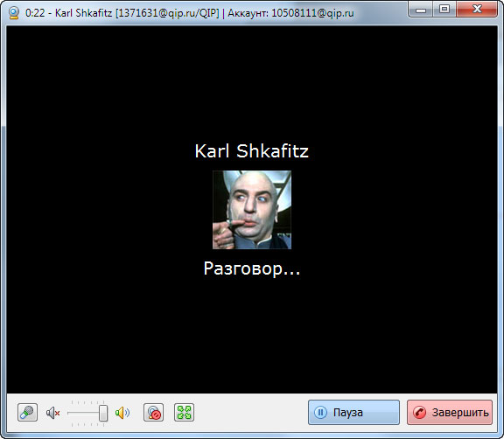Switch to fullscreen with the green arrows icon
The image size is (504, 439).
tap(184, 413)
